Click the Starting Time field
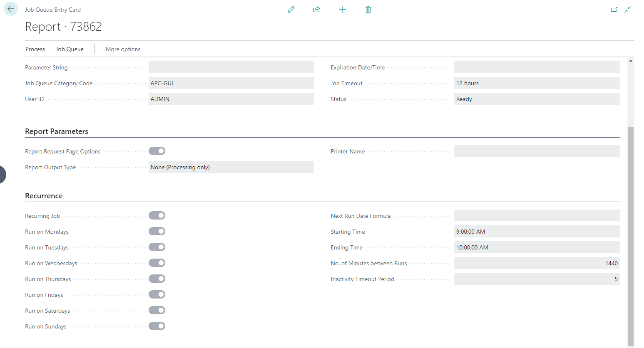Viewport: 644px width, 348px height. pyautogui.click(x=537, y=232)
